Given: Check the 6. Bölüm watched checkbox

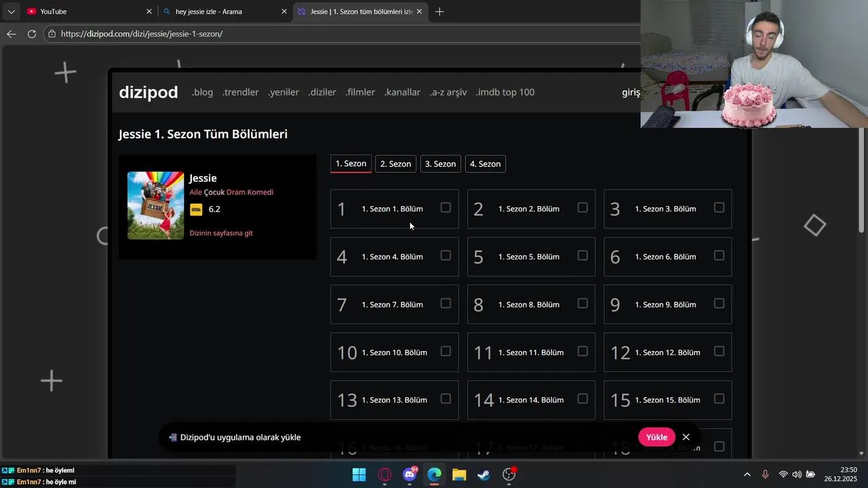Looking at the screenshot, I should [x=719, y=256].
